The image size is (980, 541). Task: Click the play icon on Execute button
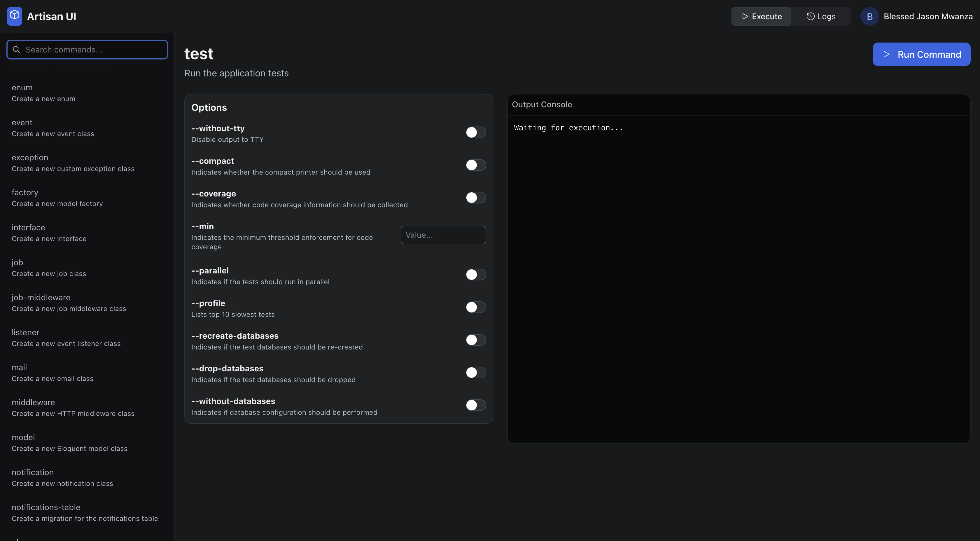745,16
